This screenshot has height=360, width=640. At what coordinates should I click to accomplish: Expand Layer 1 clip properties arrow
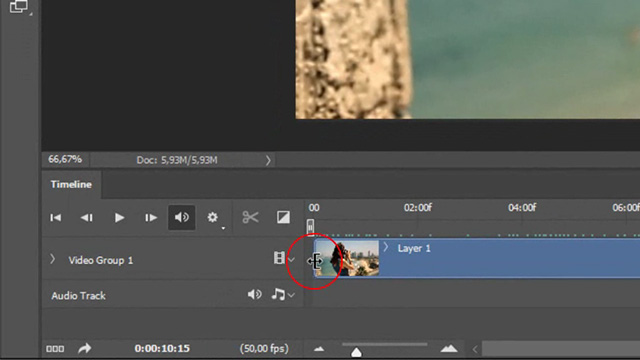386,247
